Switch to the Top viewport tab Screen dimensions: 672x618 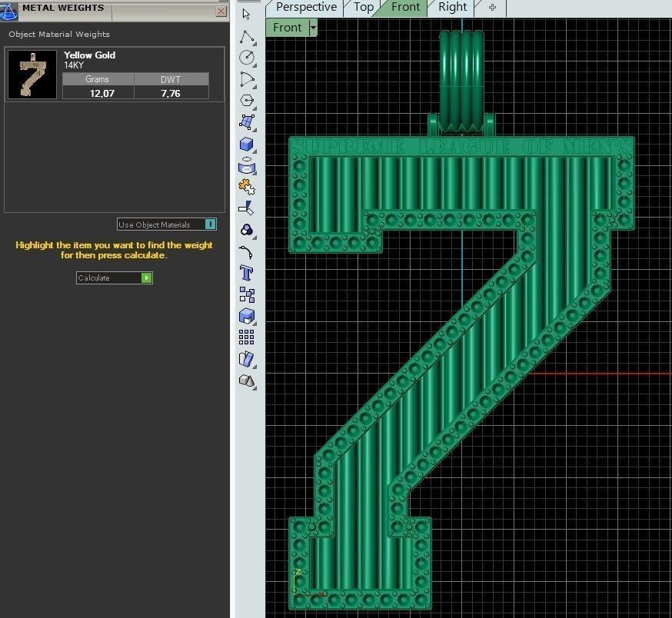(x=364, y=7)
